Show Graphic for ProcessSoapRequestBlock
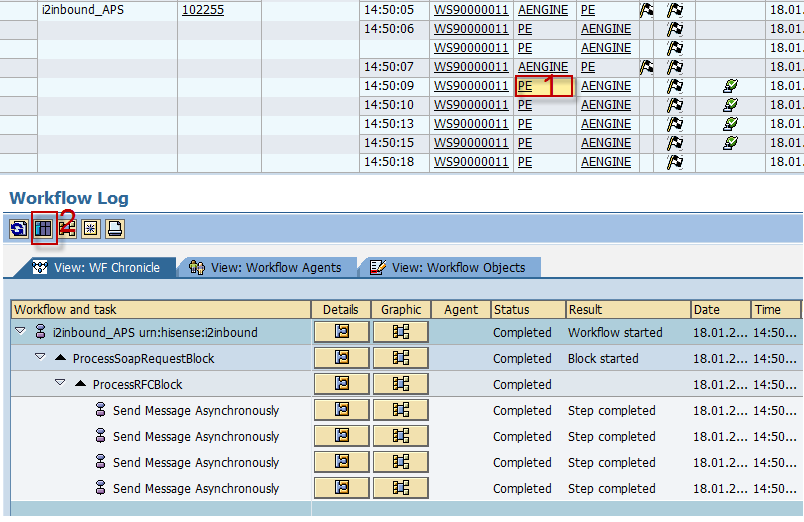 tap(400, 358)
